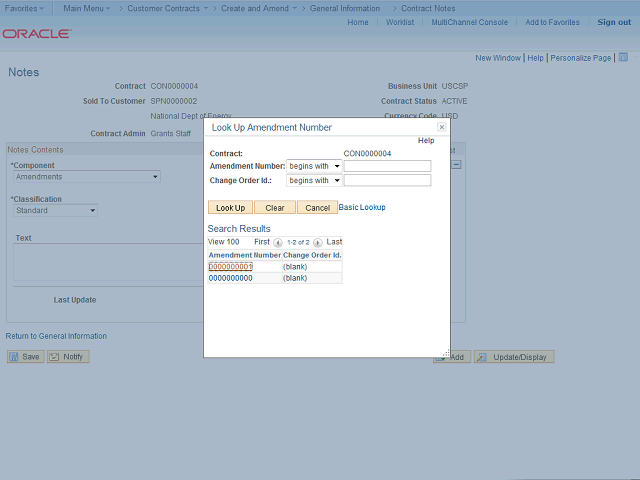Open the Worklist link
The width and height of the screenshot is (640, 480).
point(400,22)
